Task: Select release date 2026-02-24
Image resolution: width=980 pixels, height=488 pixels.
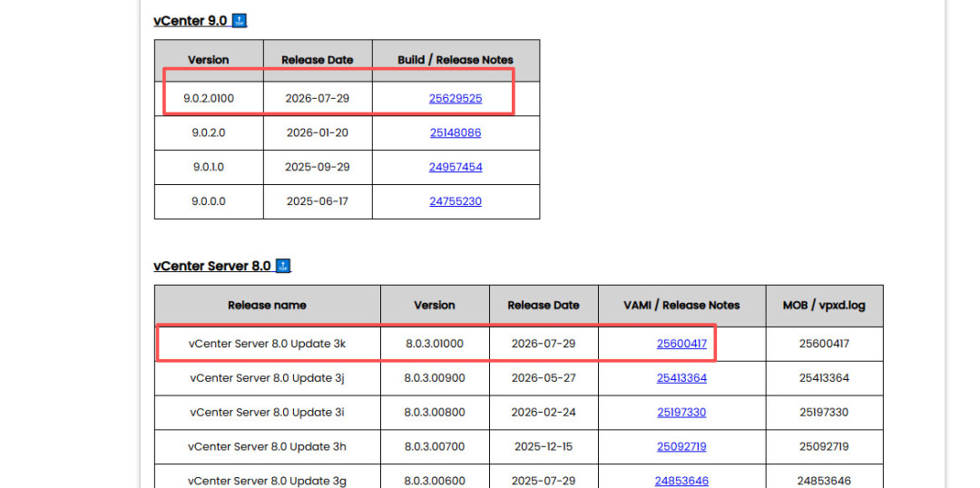Action: click(544, 412)
